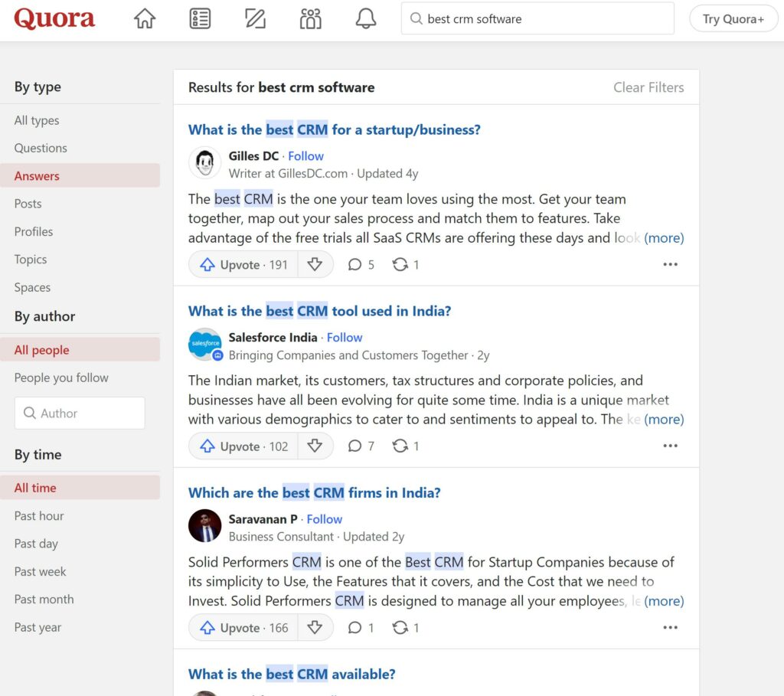Filter results by Questions only
The image size is (784, 696).
pos(41,148)
